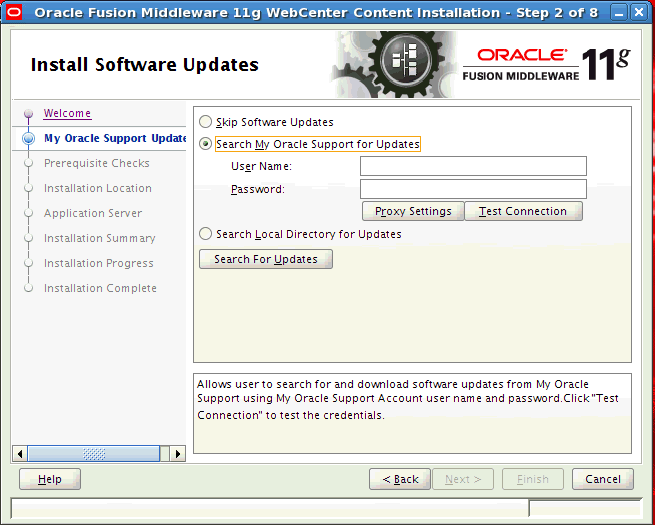
Task: Select Installation Complete step in sidebar
Action: click(100, 289)
